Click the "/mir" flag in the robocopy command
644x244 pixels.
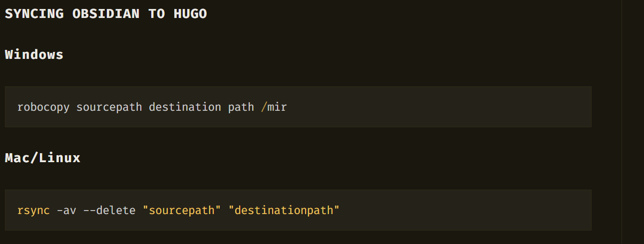point(274,107)
